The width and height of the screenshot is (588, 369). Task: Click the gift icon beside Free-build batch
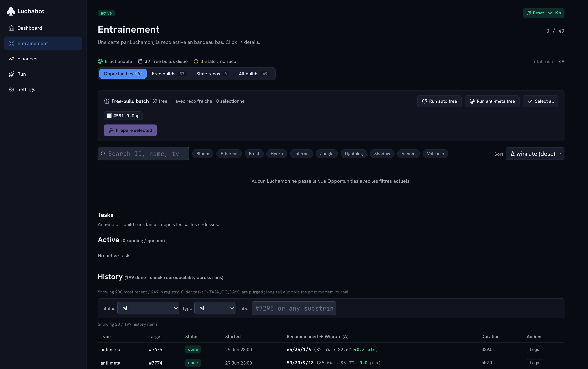click(107, 101)
